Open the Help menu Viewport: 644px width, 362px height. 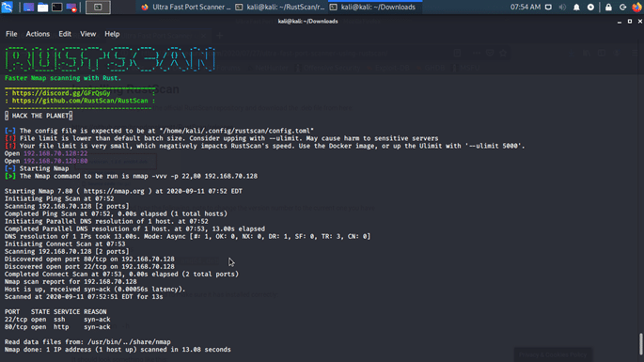pyautogui.click(x=112, y=34)
